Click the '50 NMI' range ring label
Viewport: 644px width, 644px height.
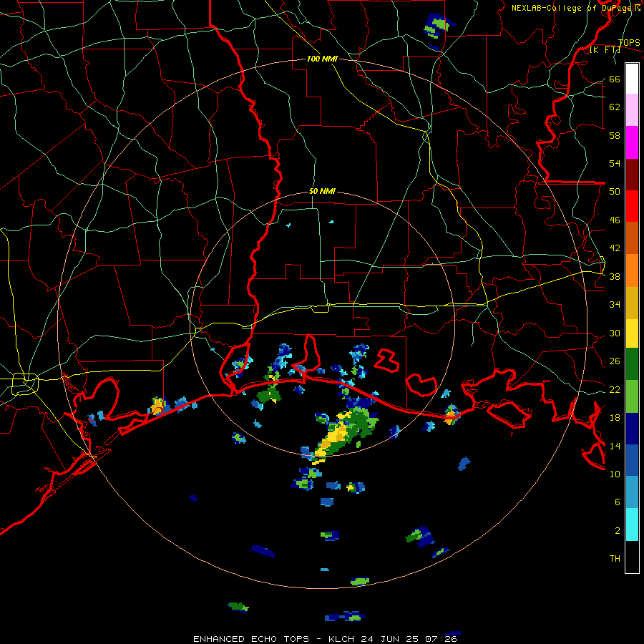pos(323,191)
